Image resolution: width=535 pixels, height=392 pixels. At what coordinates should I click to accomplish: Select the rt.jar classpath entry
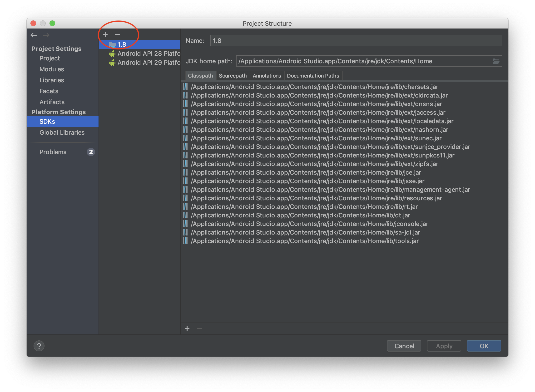click(x=304, y=207)
